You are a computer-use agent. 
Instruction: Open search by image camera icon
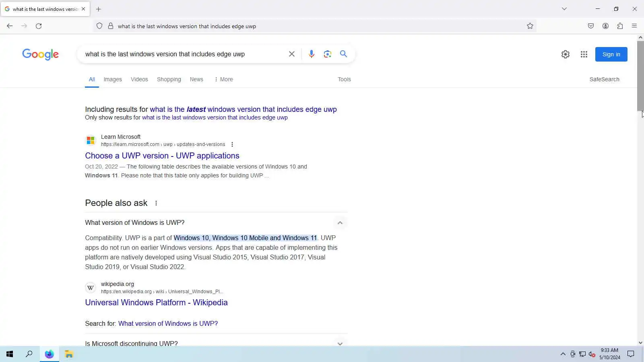(x=327, y=54)
